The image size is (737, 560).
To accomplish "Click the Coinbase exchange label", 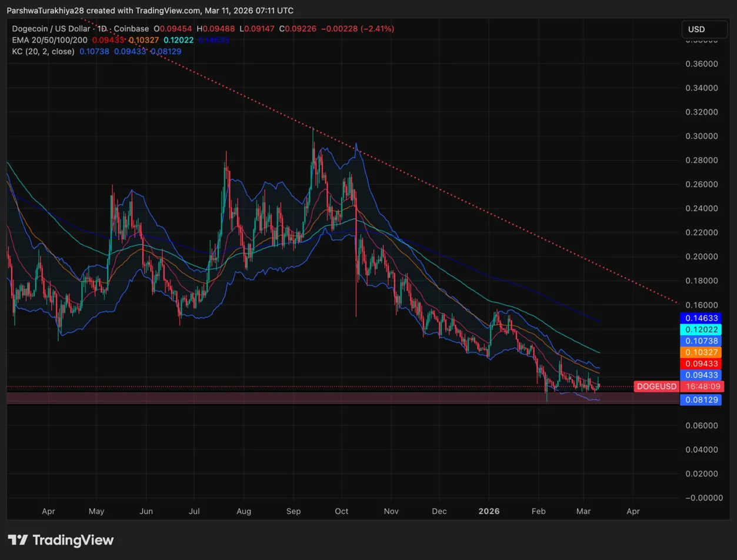I will click(131, 29).
